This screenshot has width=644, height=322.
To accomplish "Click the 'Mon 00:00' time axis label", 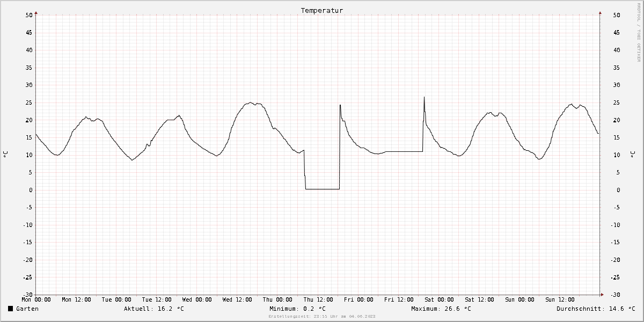I will pyautogui.click(x=36, y=299).
